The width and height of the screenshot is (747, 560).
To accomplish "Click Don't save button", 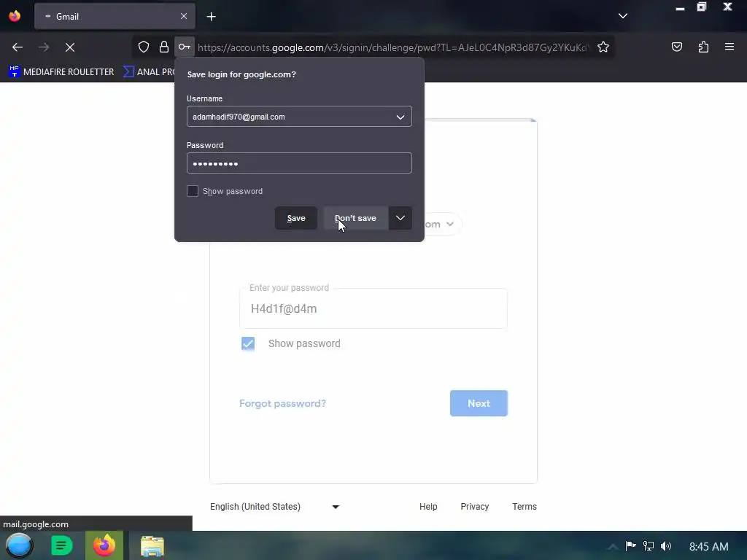I will [355, 218].
